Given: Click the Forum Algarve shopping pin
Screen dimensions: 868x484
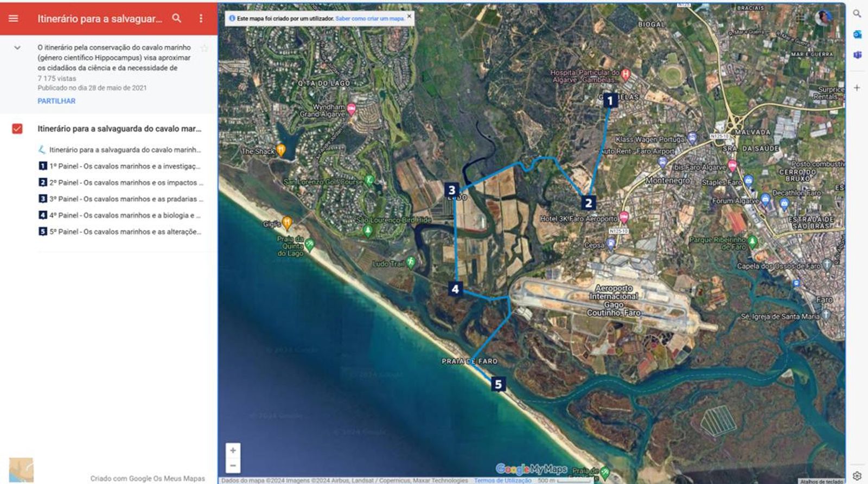Looking at the screenshot, I should click(x=765, y=199).
